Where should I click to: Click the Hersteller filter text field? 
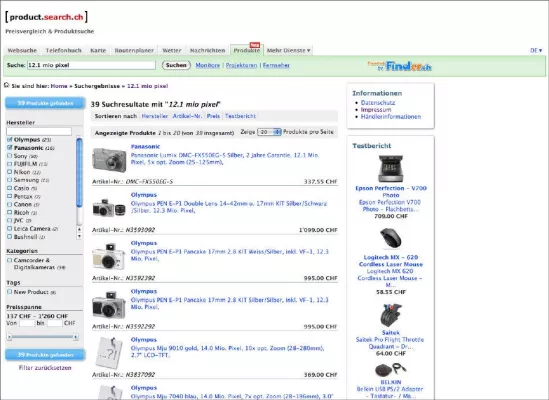click(x=39, y=131)
